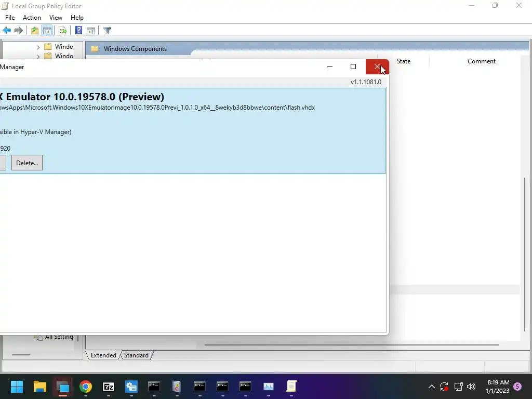This screenshot has width=532, height=399.
Task: Click the Delete... button in the Manager window
Action: click(x=27, y=163)
